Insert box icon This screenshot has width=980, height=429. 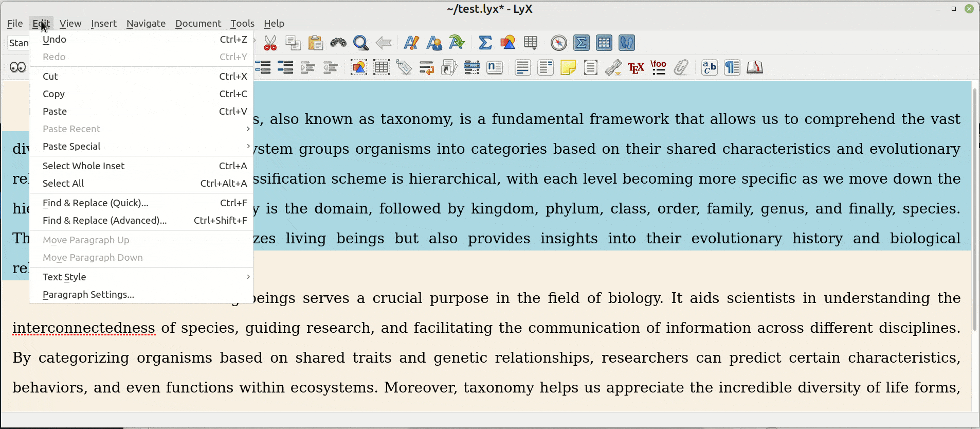[591, 67]
